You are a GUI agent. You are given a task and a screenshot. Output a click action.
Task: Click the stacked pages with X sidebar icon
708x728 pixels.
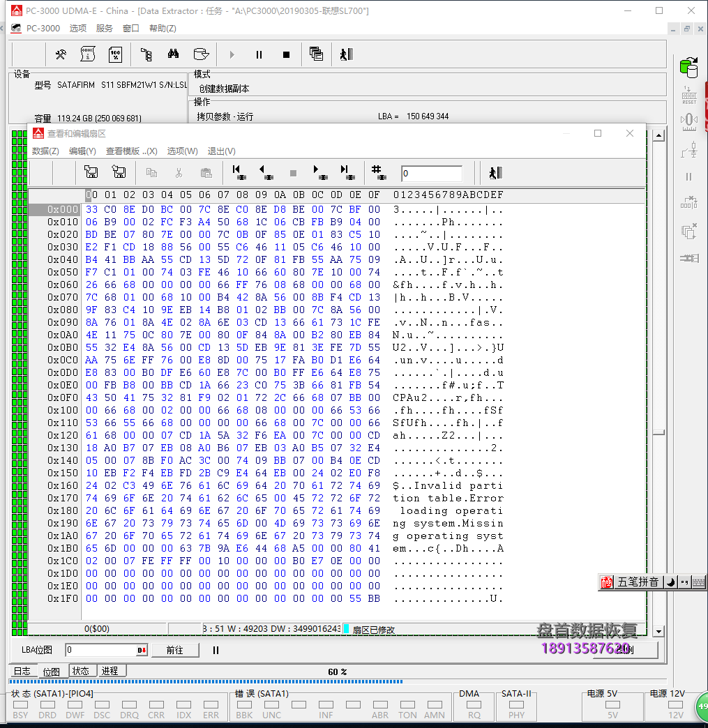point(689,231)
